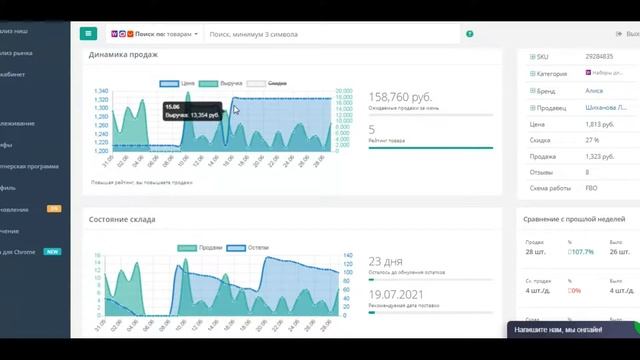
Task: Toggle the Остатки series in the warehouse chart legend
Action: coord(248,248)
